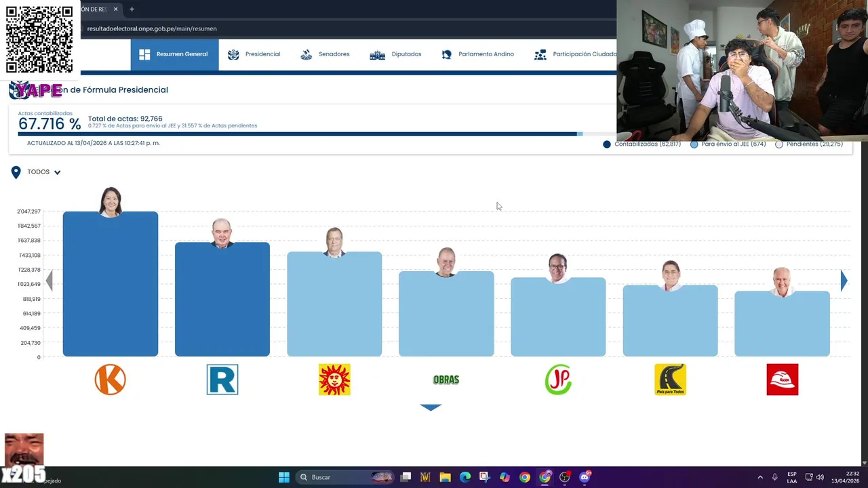Open Copilot from the taskbar
Viewport: 868px width, 488px height.
tap(505, 477)
